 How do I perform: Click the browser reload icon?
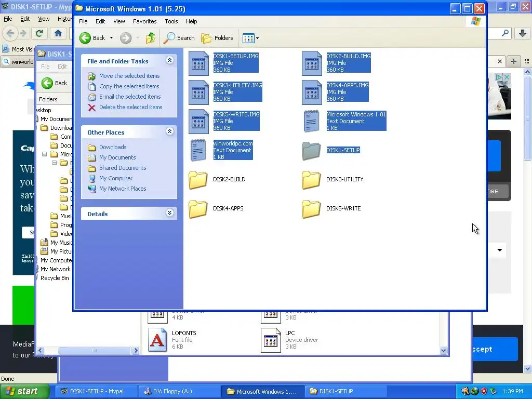click(x=39, y=33)
